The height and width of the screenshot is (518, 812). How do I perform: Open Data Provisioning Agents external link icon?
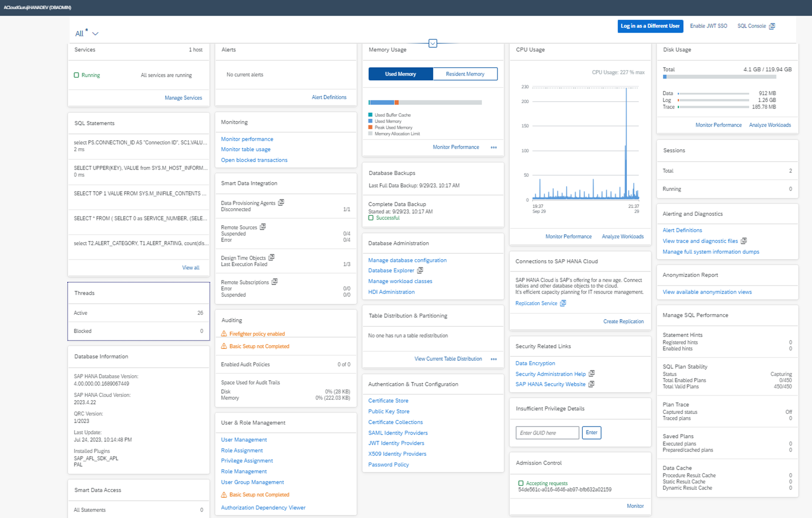point(281,203)
